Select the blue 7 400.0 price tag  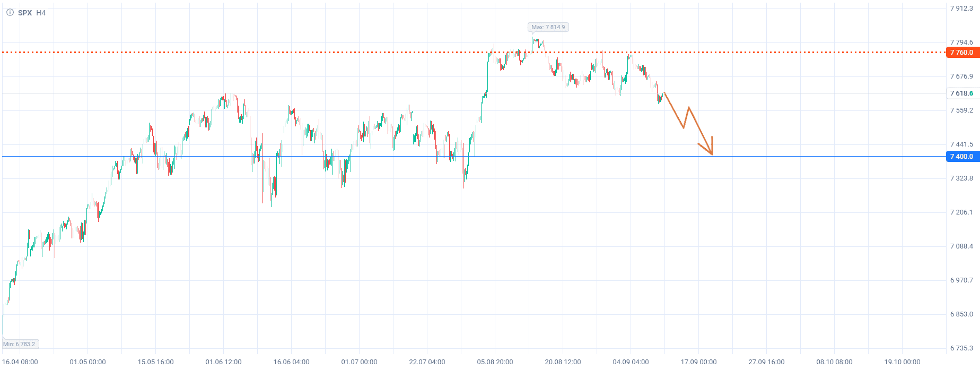[x=962, y=157]
